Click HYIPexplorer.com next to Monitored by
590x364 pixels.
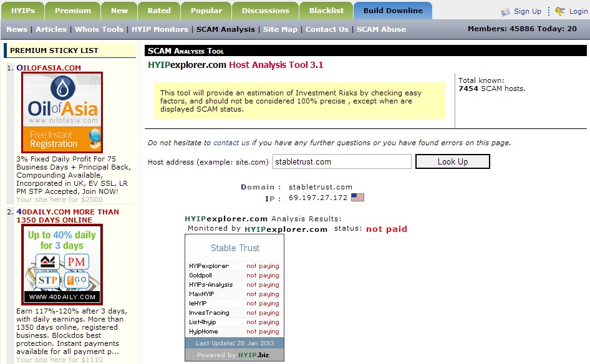click(x=286, y=229)
